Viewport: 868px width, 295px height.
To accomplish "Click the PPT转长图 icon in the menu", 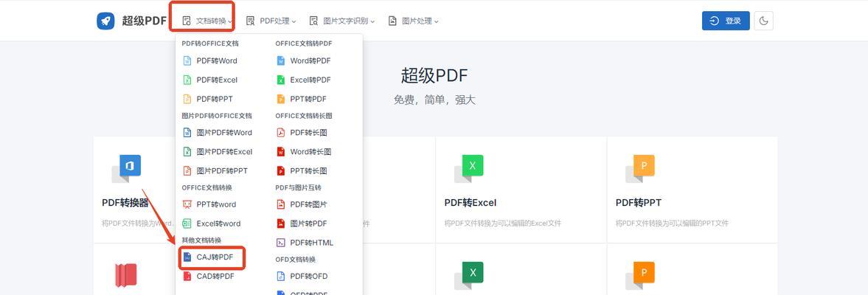I will coord(281,171).
